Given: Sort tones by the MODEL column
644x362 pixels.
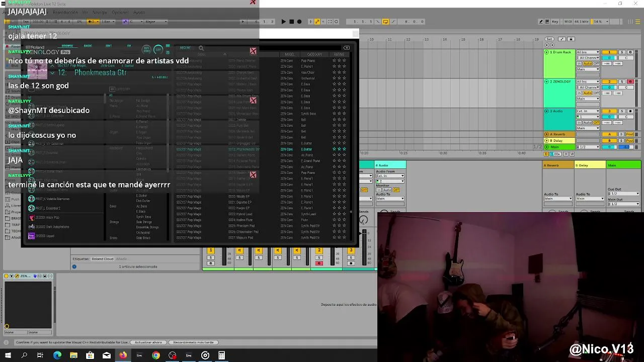Looking at the screenshot, I should coord(290,54).
